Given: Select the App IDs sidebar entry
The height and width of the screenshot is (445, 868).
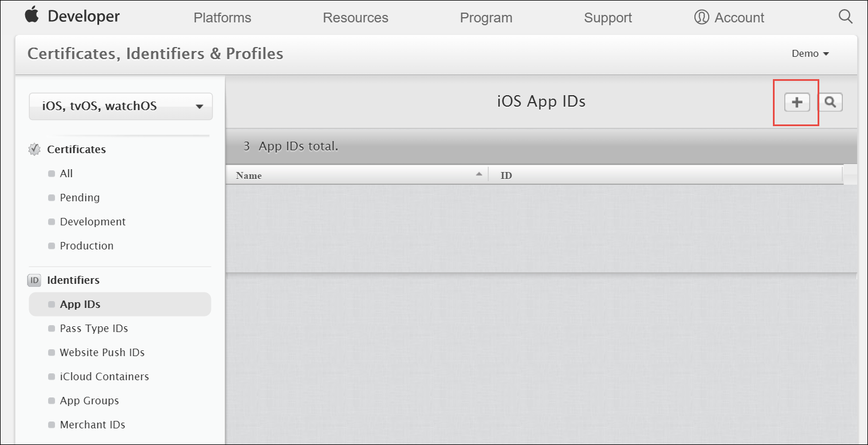Looking at the screenshot, I should click(x=80, y=304).
